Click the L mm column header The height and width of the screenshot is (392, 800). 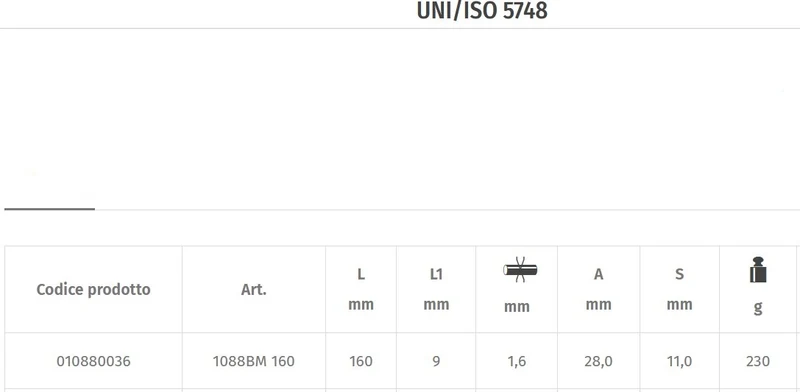pos(361,289)
